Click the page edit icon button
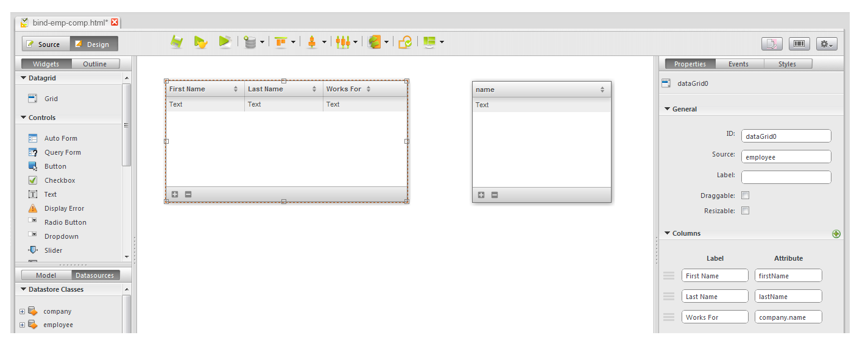 [x=772, y=44]
